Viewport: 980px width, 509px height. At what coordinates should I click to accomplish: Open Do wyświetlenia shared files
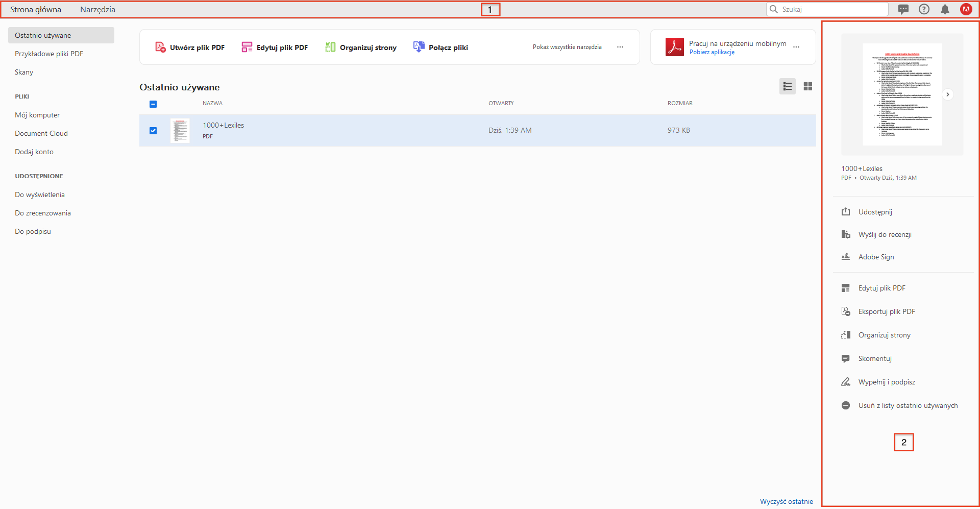pos(40,195)
